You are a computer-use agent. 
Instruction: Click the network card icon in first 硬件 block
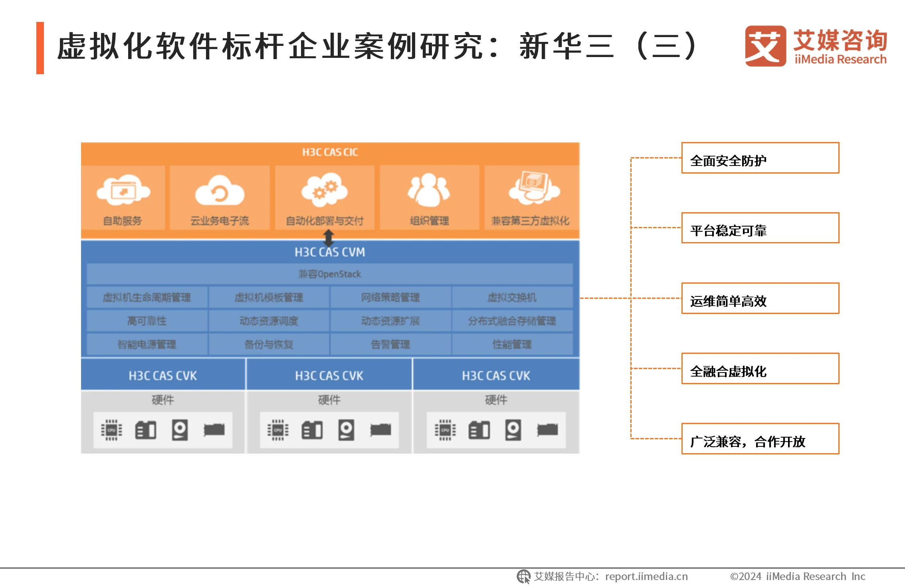214,430
